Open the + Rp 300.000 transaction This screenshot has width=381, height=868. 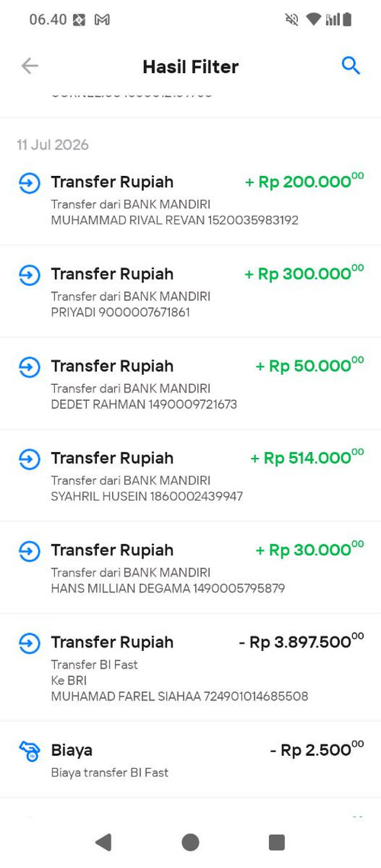(x=190, y=291)
